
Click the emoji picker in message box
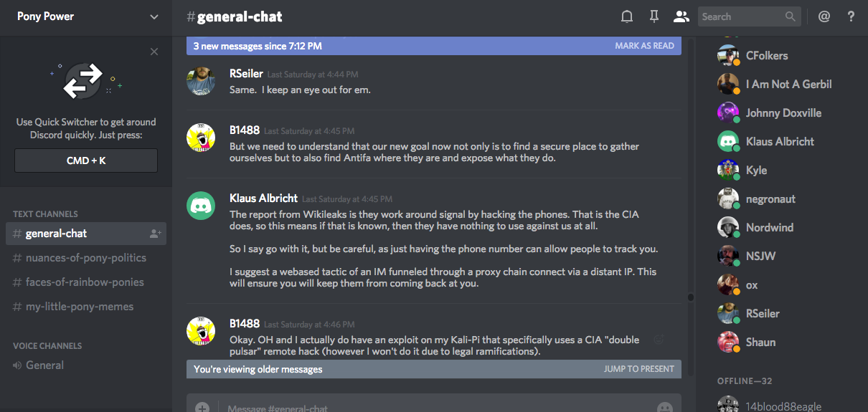(x=664, y=408)
